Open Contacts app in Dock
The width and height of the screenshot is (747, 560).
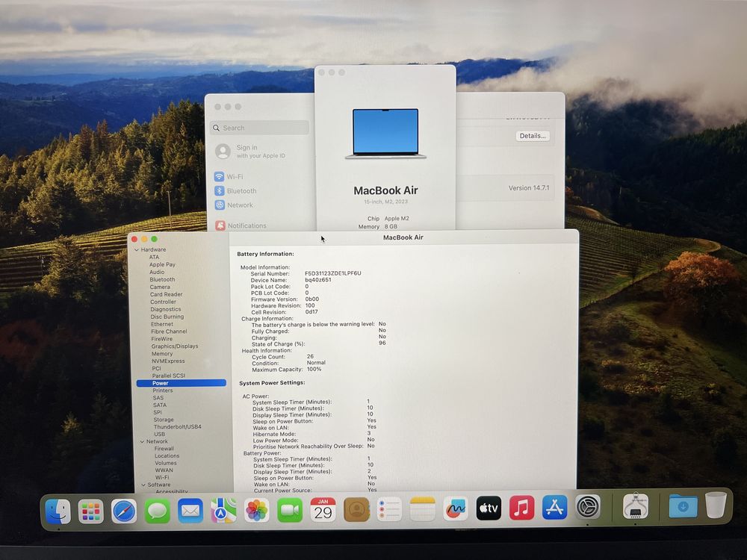click(356, 509)
